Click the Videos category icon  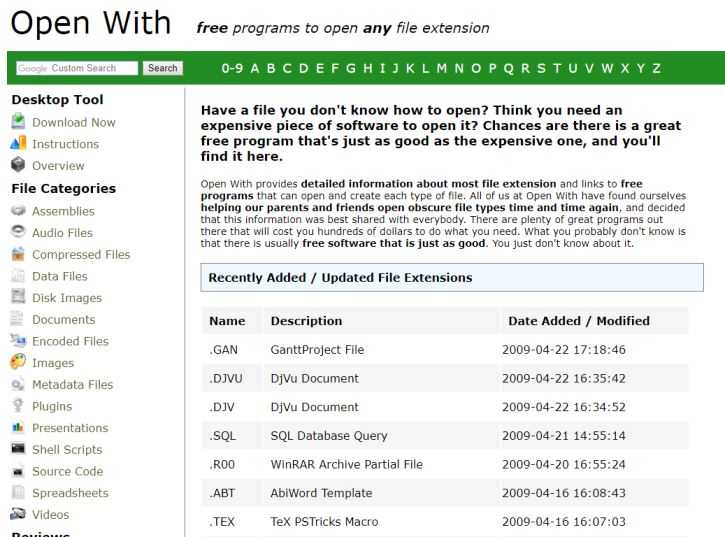click(17, 515)
